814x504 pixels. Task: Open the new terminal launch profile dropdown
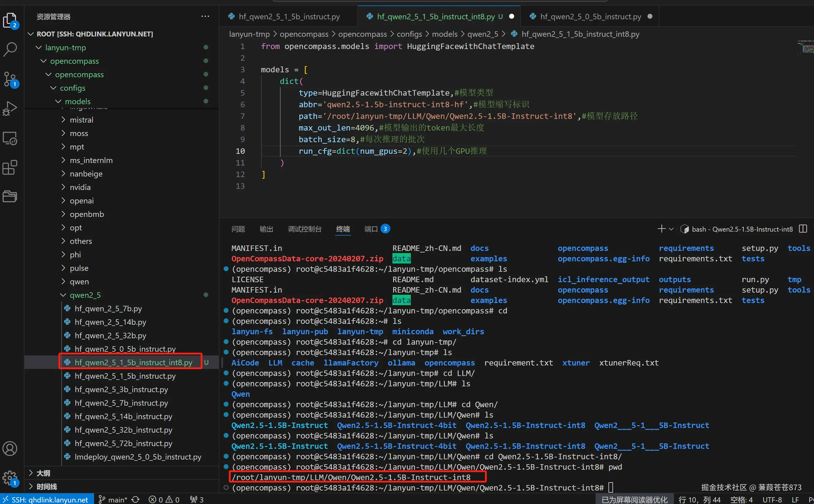[671, 229]
